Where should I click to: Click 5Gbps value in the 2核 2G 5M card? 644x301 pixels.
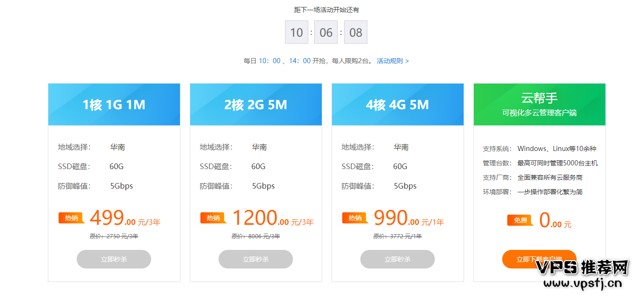click(x=263, y=186)
